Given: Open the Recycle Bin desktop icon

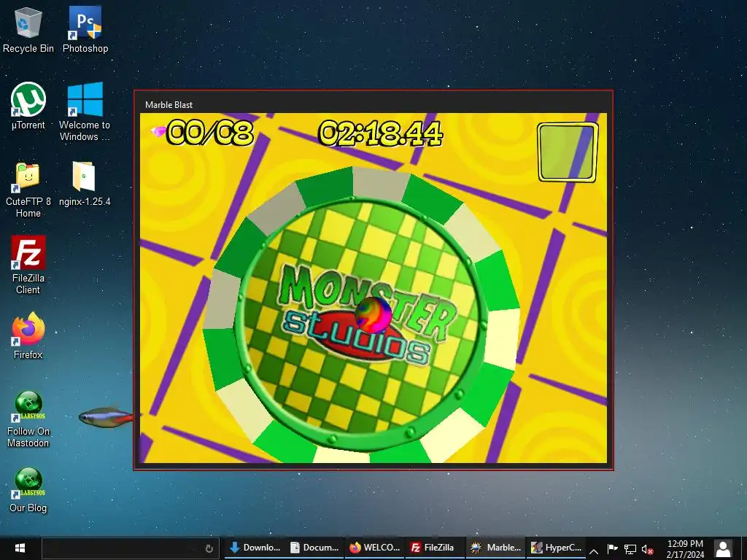Looking at the screenshot, I should (x=28, y=31).
